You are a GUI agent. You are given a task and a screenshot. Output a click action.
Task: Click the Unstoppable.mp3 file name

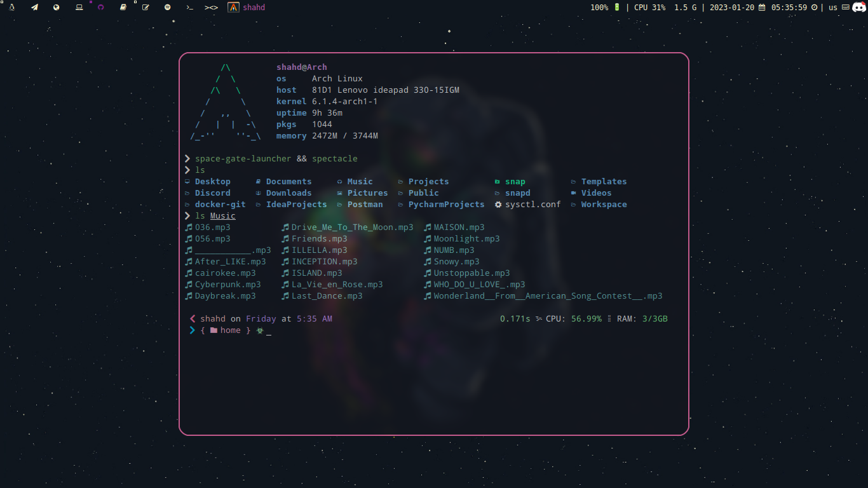[472, 273]
